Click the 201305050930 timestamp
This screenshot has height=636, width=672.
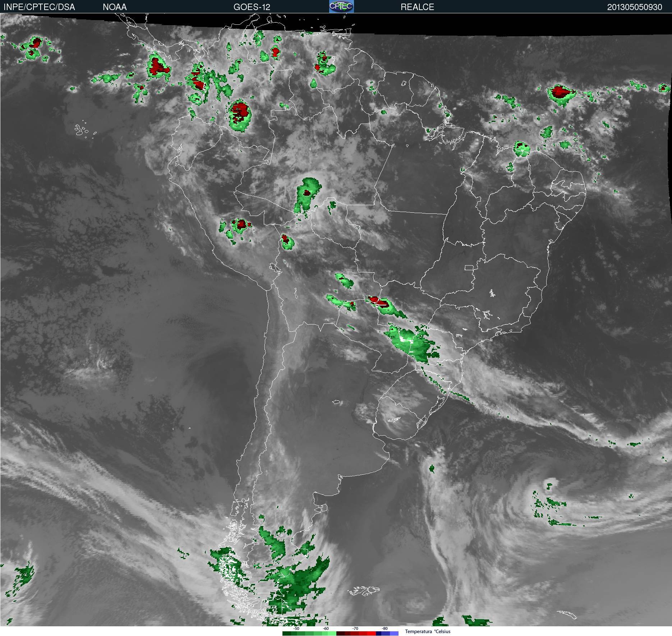coord(635,7)
